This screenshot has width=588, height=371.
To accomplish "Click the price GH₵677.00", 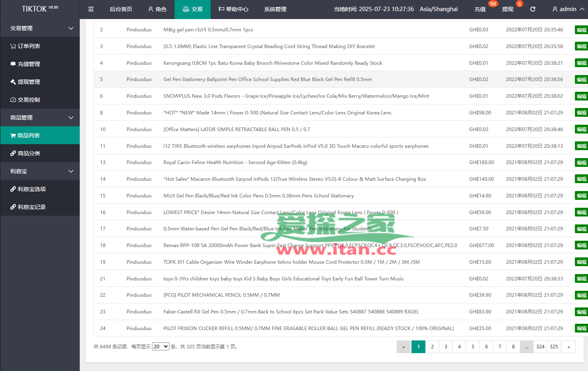I will 481,245.
